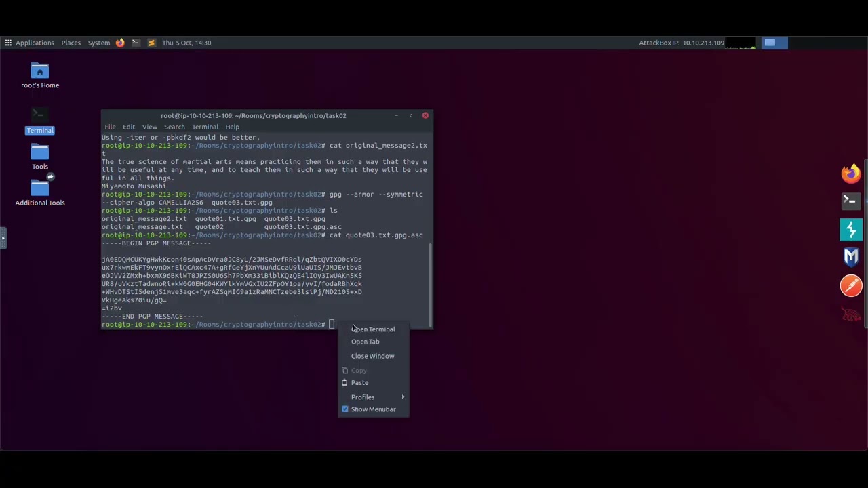The image size is (868, 488).
Task: Launch Terminal from the right dock
Action: point(850,201)
